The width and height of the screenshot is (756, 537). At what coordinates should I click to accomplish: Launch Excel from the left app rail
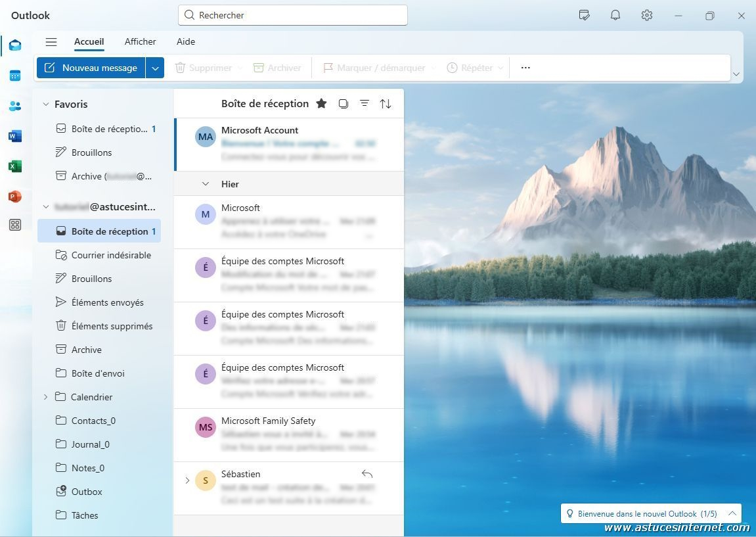(x=15, y=166)
